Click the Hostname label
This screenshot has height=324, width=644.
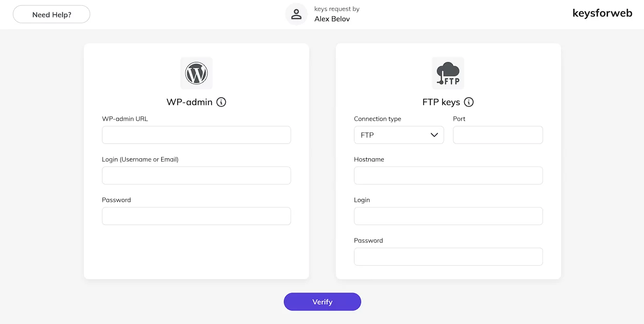(x=369, y=159)
